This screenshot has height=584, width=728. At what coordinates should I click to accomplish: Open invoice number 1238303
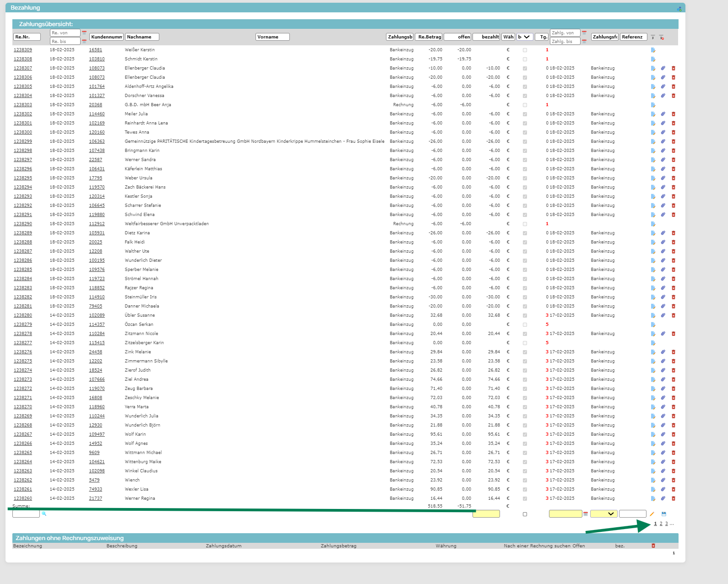(x=23, y=105)
